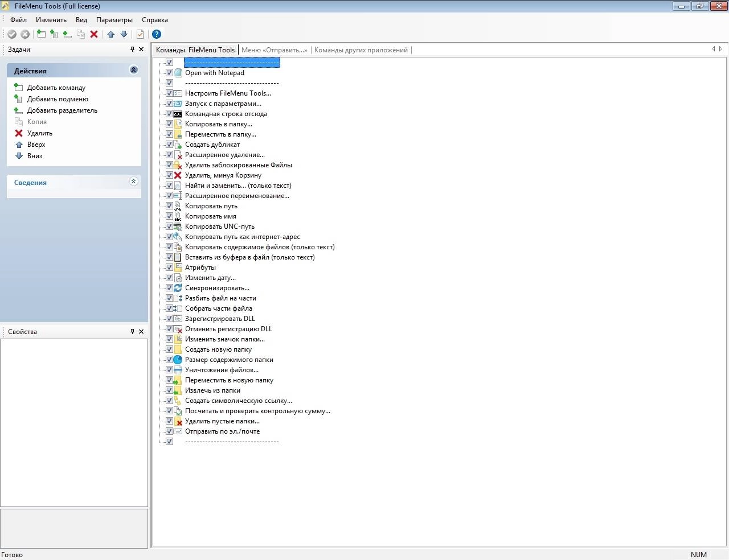Toggle the Создать дубликат checkbox

click(169, 145)
